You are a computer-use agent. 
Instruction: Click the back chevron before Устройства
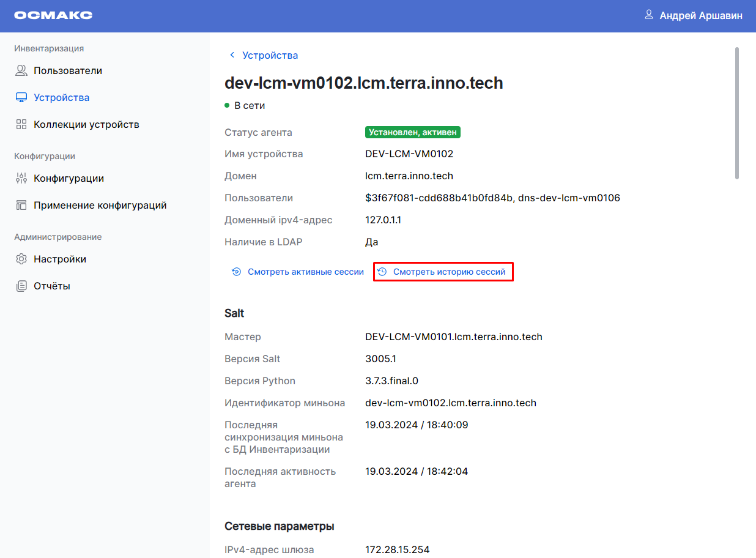(x=232, y=55)
